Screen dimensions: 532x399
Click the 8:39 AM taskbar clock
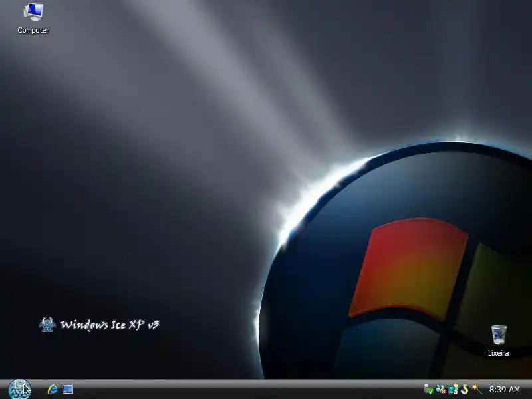(505, 389)
